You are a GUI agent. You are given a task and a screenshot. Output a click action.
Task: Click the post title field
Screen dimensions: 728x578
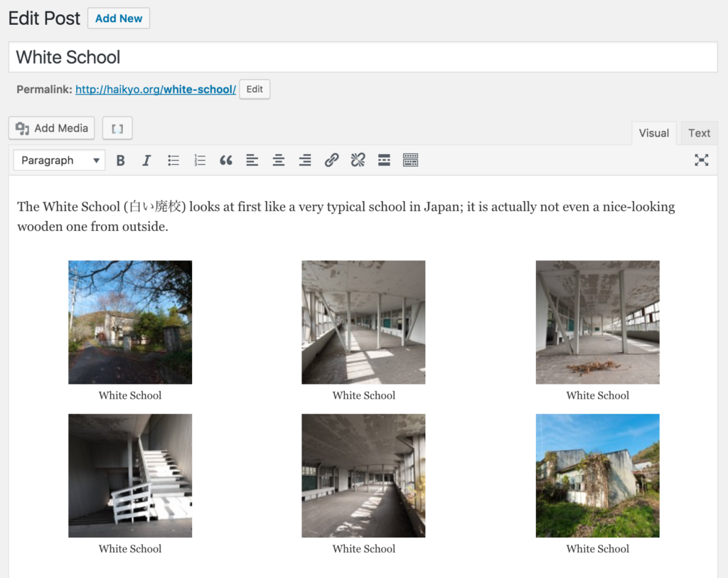363,57
